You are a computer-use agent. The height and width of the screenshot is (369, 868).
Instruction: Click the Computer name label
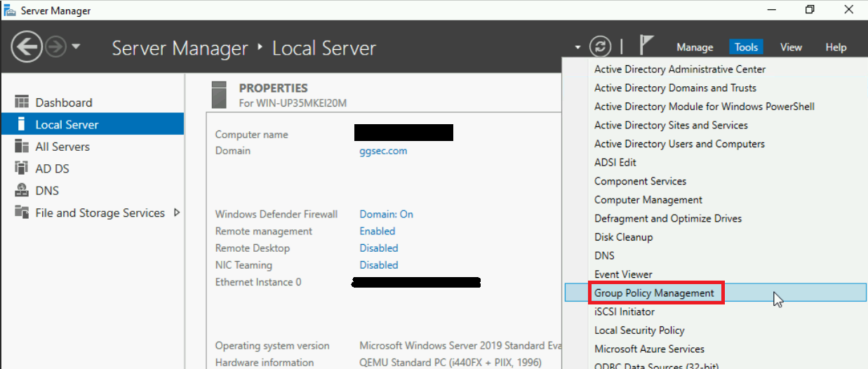pyautogui.click(x=251, y=135)
